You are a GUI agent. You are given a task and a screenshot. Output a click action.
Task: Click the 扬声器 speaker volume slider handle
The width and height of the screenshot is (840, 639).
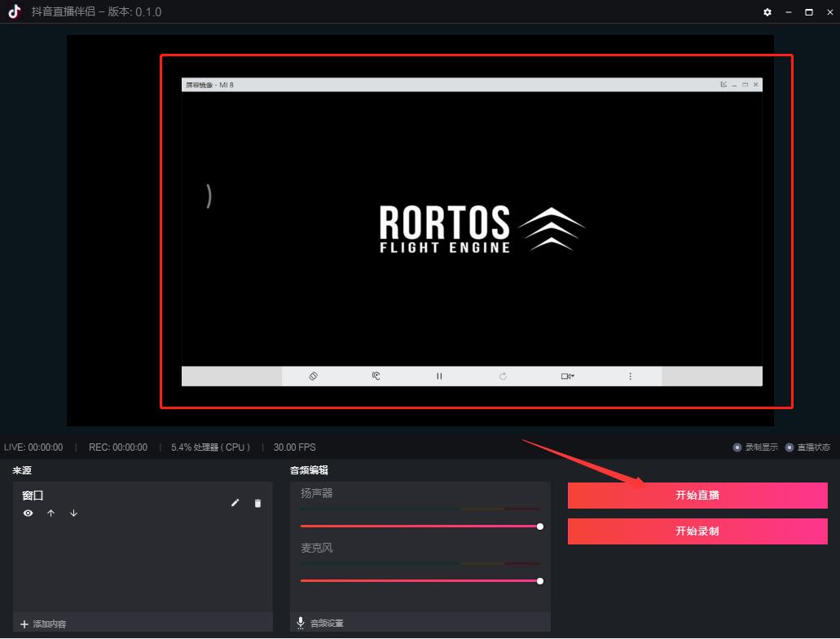click(539, 527)
